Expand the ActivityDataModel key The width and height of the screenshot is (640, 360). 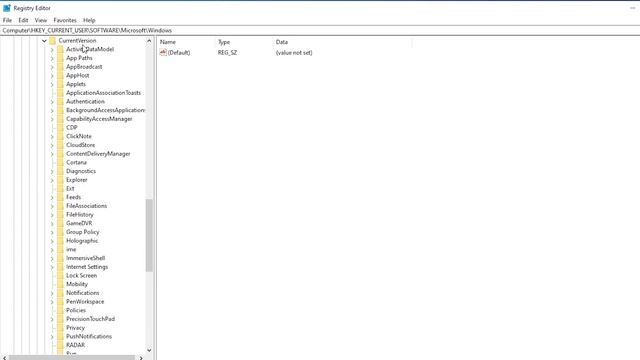point(52,49)
